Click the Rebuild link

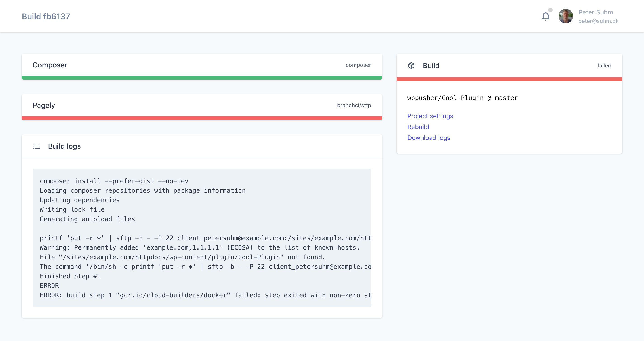(x=418, y=127)
